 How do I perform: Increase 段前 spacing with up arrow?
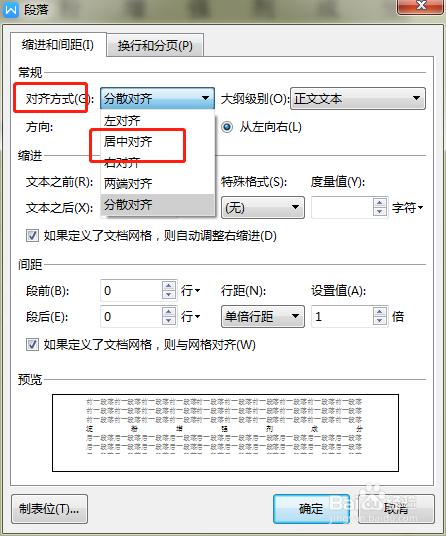(168, 286)
